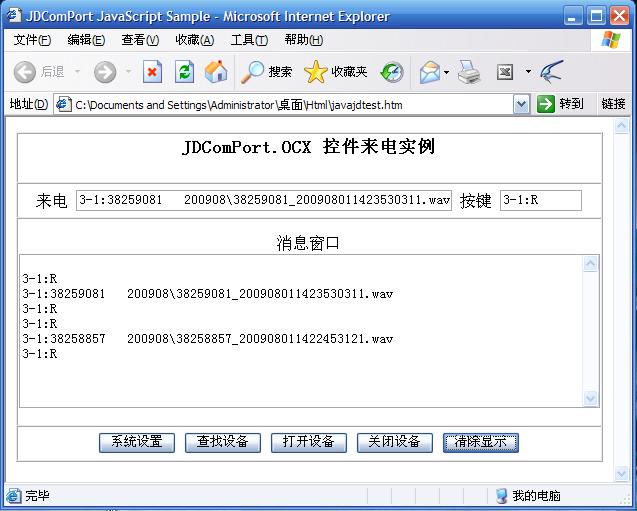This screenshot has width=637, height=511.
Task: Click the log line containing 38259081 in the message window
Action: (208, 294)
